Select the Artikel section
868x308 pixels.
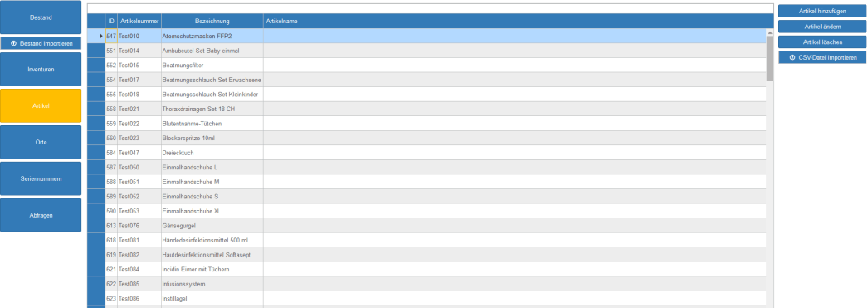[41, 105]
